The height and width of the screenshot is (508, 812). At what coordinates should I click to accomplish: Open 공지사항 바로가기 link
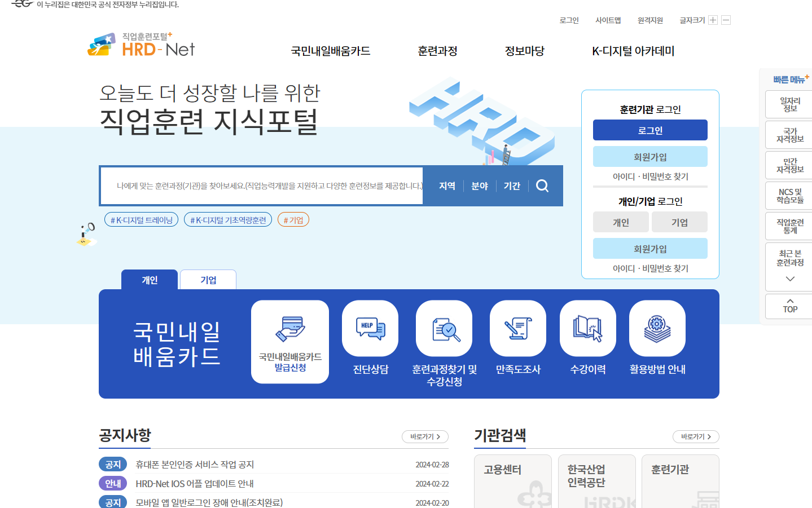[424, 436]
